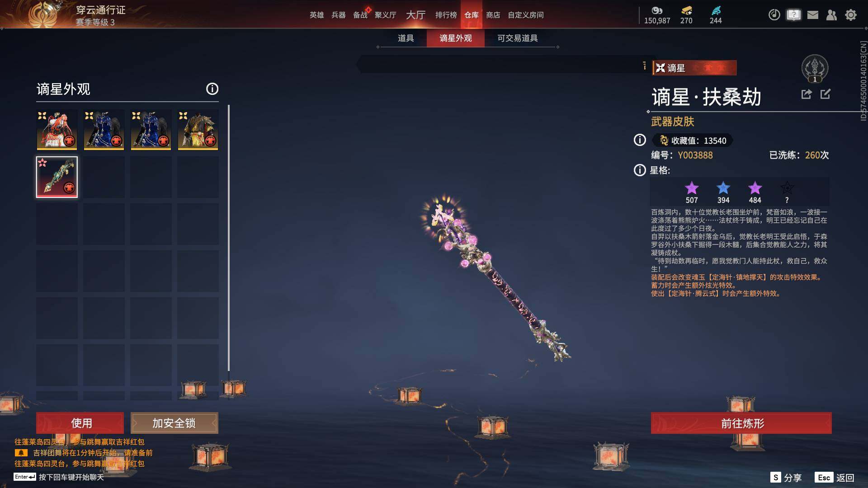Open the mail envelope icon
868x488 pixels.
click(x=813, y=15)
